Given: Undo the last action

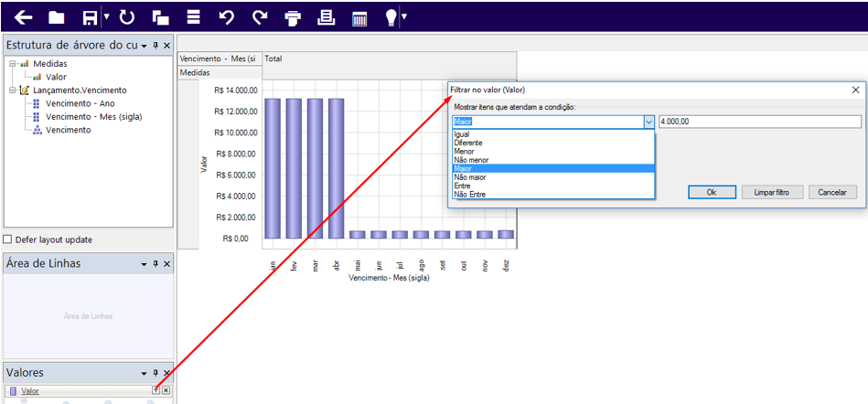Looking at the screenshot, I should click(227, 17).
